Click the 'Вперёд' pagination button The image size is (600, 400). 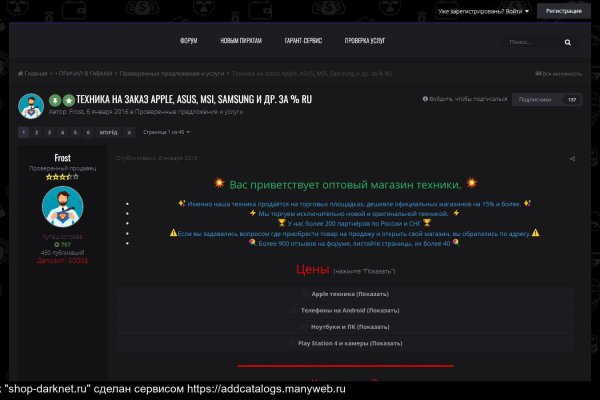coord(109,132)
